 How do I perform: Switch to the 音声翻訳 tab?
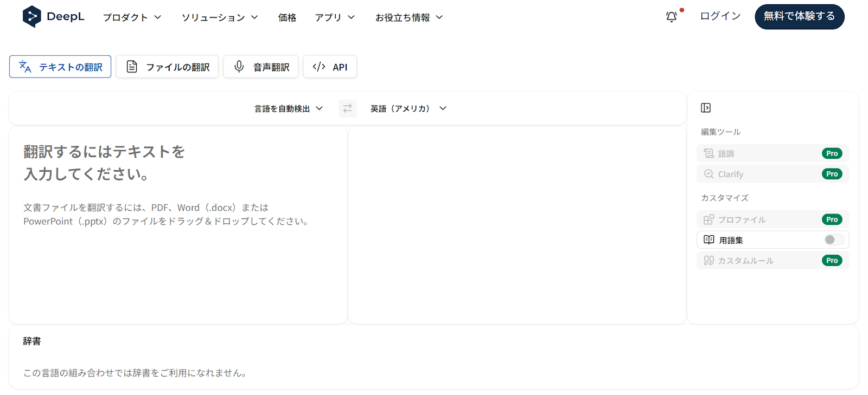pyautogui.click(x=261, y=67)
